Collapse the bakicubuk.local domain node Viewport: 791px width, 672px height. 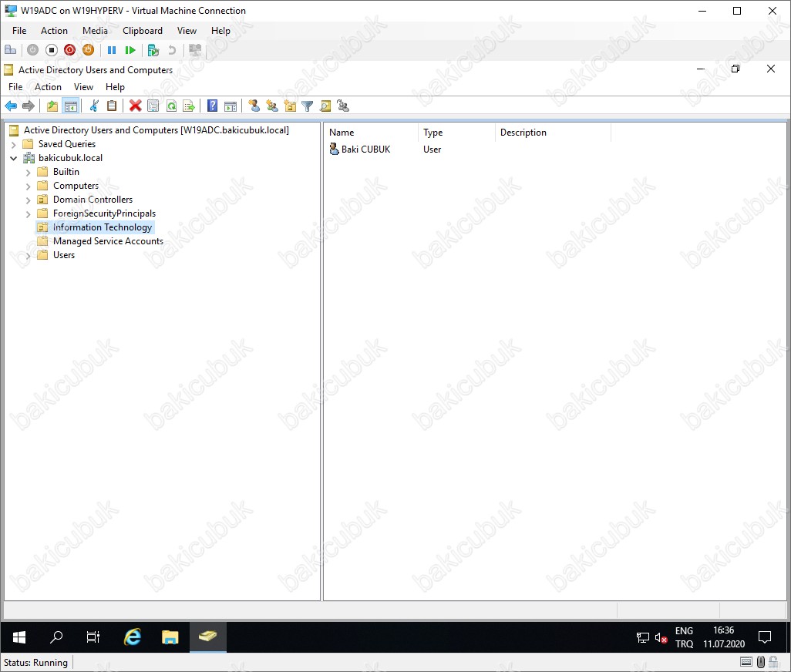14,158
